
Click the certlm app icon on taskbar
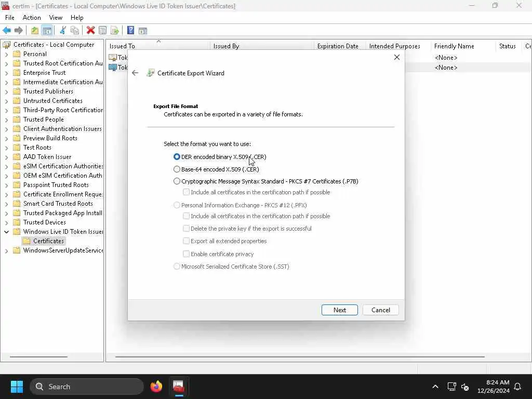tap(179, 387)
